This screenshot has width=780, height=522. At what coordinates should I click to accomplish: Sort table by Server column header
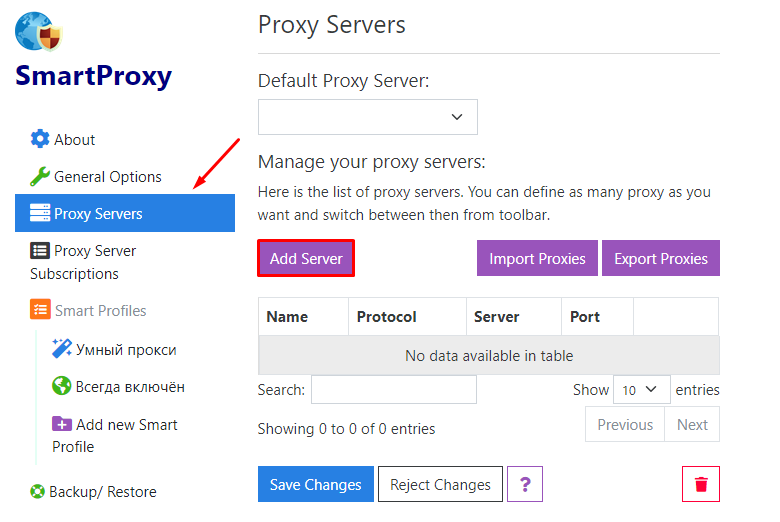[514, 316]
